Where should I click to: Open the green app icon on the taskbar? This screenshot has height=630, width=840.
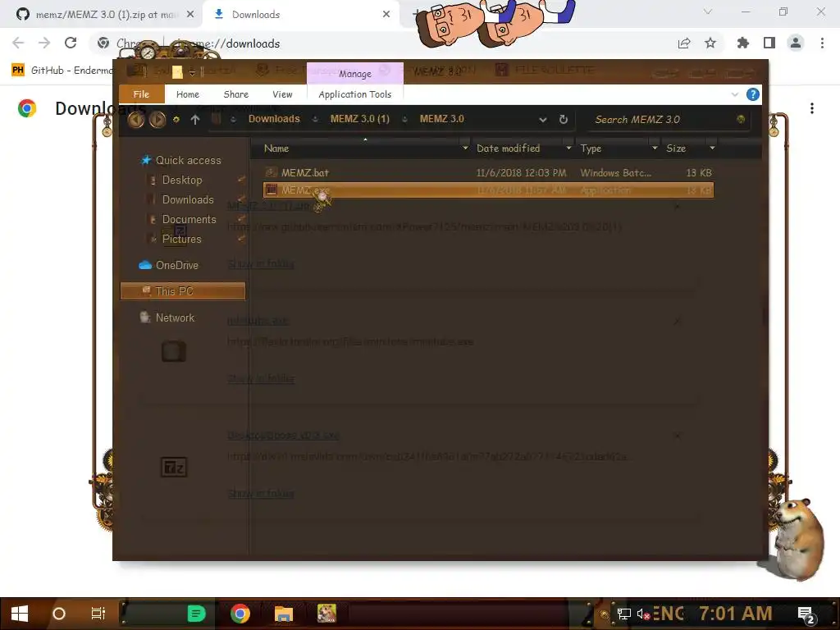(196, 614)
